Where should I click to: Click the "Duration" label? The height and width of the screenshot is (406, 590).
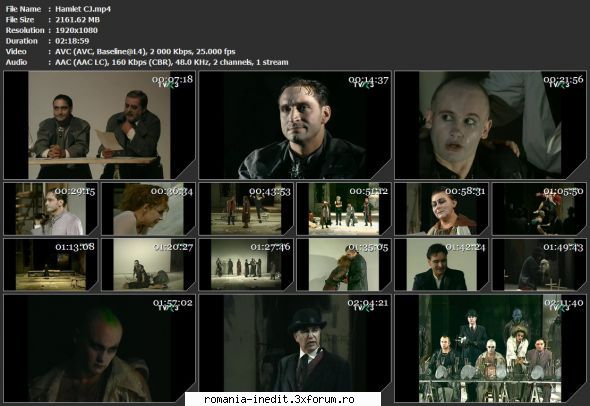tap(21, 41)
